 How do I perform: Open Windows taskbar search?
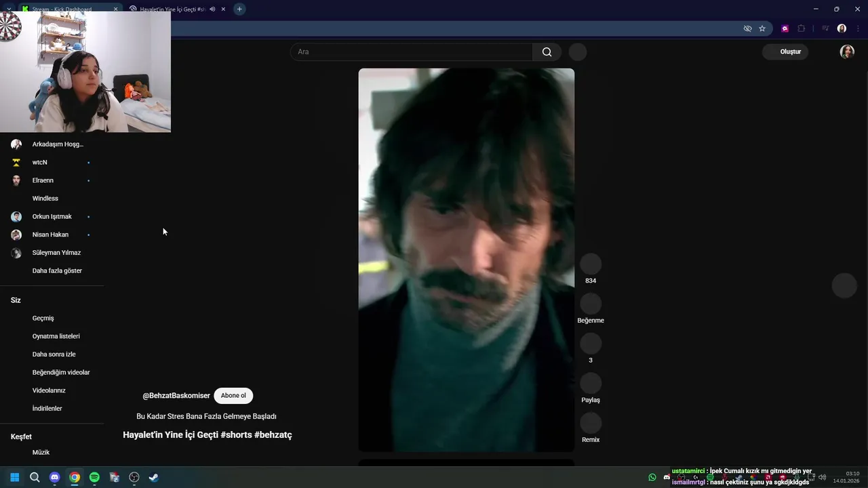[x=35, y=477]
